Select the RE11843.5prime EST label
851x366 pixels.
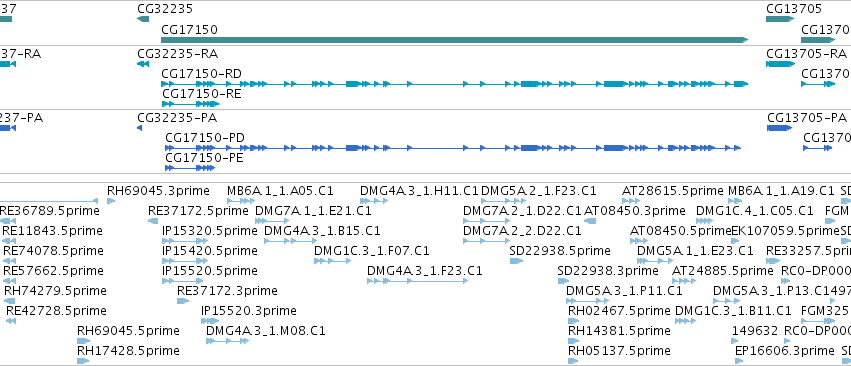(52, 231)
